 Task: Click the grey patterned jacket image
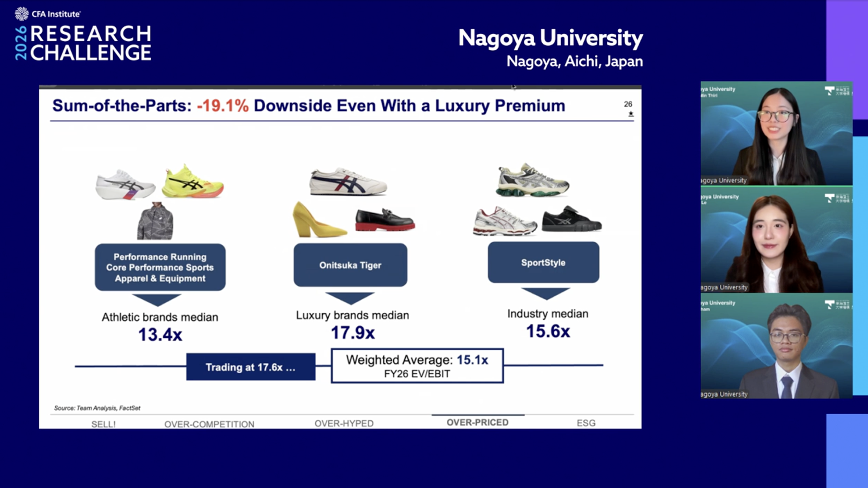tap(155, 221)
